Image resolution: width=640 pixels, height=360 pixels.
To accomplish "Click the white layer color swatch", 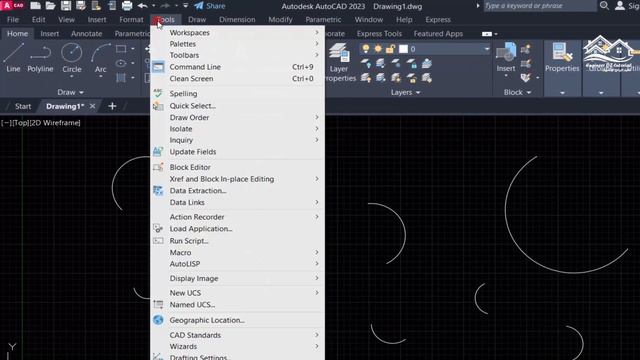I will 403,49.
